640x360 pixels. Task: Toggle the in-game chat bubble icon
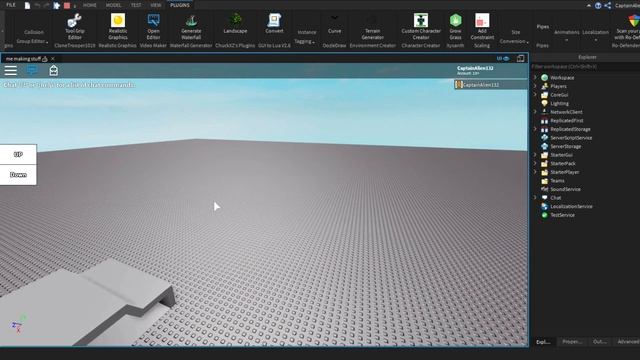point(32,71)
